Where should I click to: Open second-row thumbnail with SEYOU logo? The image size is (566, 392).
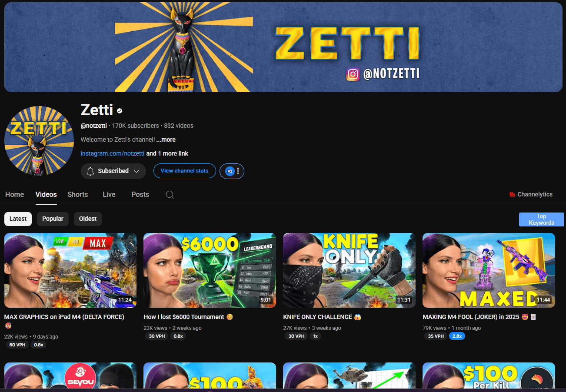click(x=70, y=375)
